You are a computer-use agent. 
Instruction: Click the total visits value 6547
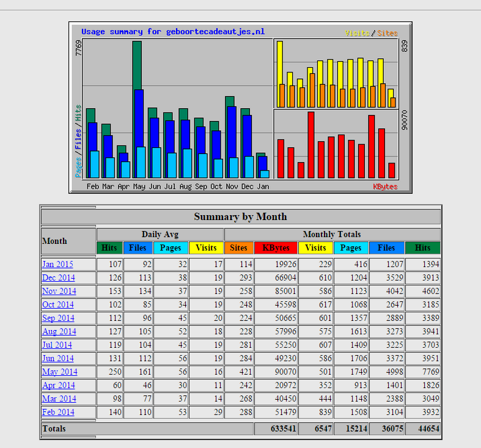click(x=323, y=428)
